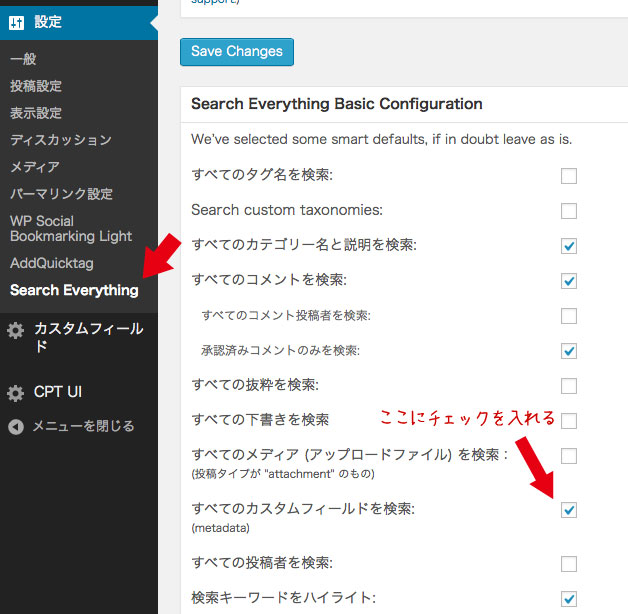The height and width of the screenshot is (614, 628).
Task: Open 投稿設定 settings page
Action: (x=36, y=86)
